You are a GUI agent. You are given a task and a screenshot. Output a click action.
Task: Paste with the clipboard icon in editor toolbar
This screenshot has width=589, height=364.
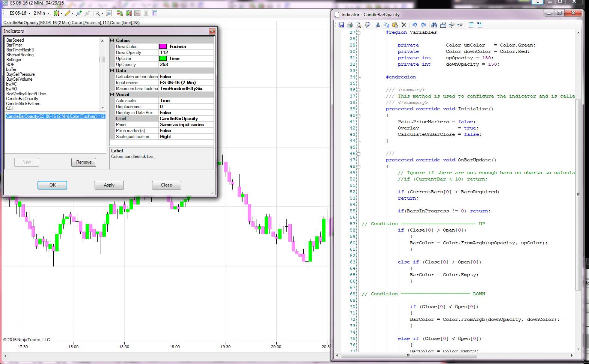[x=395, y=25]
